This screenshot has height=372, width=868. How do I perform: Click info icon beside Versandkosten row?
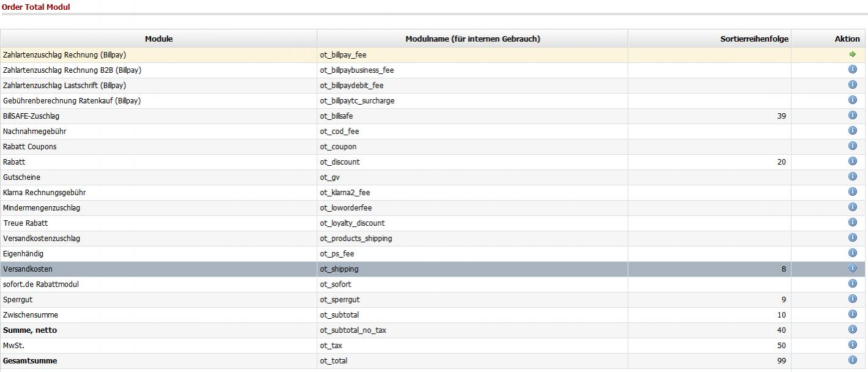tap(852, 269)
